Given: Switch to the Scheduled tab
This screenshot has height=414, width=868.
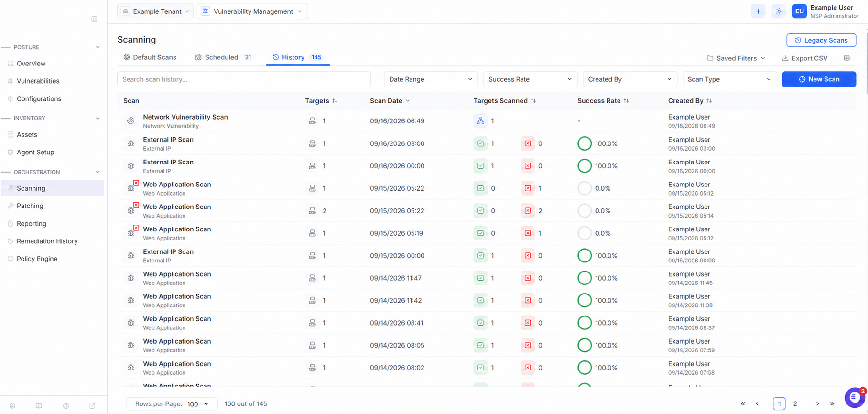Looking at the screenshot, I should coord(223,57).
